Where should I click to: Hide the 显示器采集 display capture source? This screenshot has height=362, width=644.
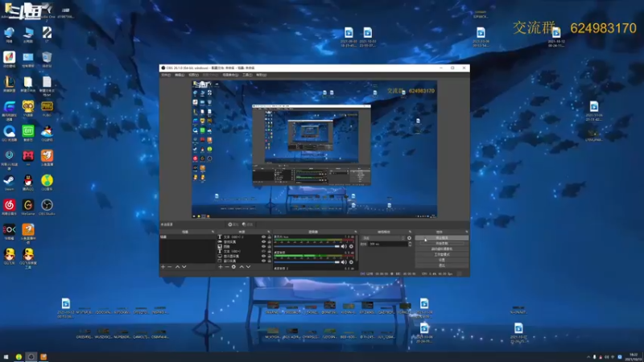(264, 256)
